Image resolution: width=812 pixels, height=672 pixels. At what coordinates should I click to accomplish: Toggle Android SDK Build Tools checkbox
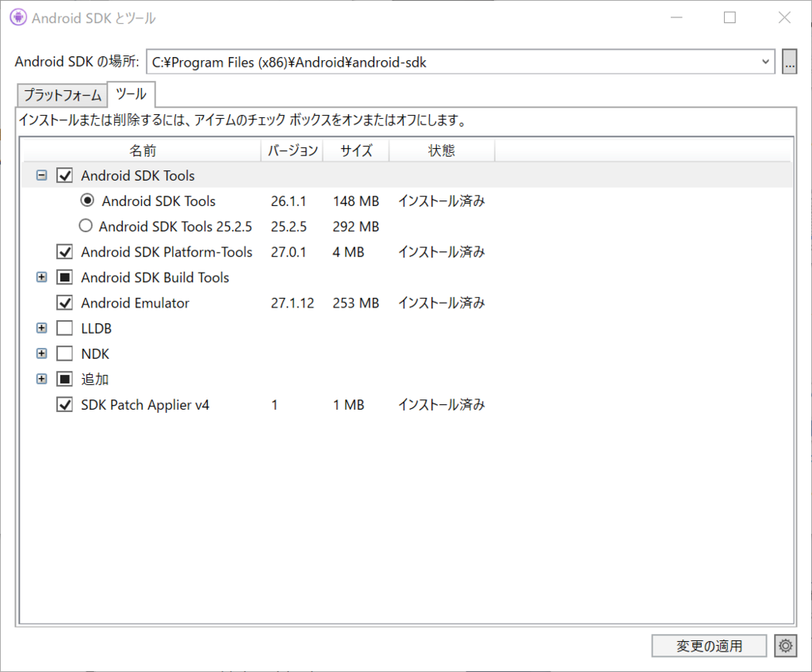pos(64,277)
